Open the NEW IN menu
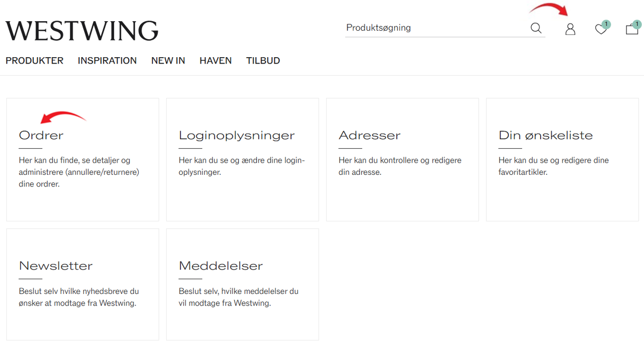The width and height of the screenshot is (644, 348). pos(168,60)
